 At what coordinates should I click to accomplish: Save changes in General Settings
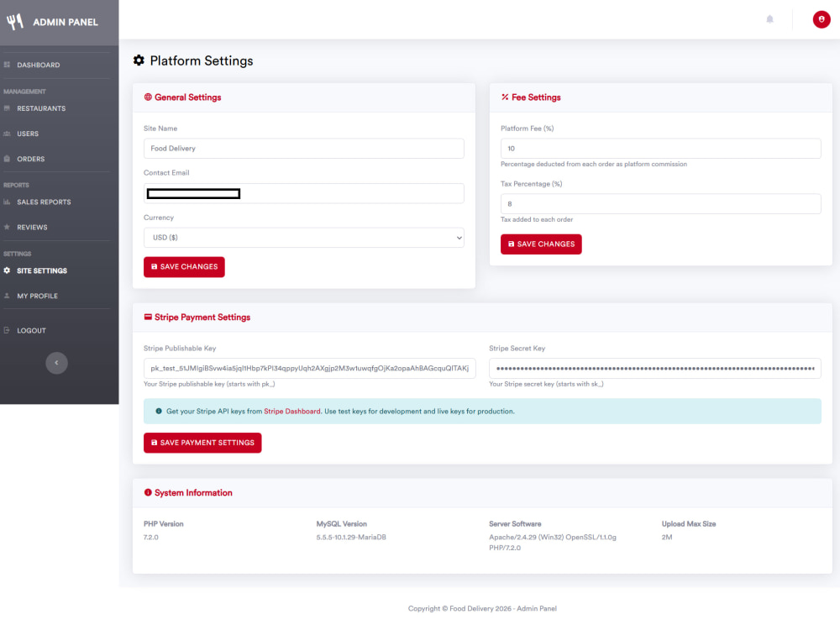[x=184, y=267]
